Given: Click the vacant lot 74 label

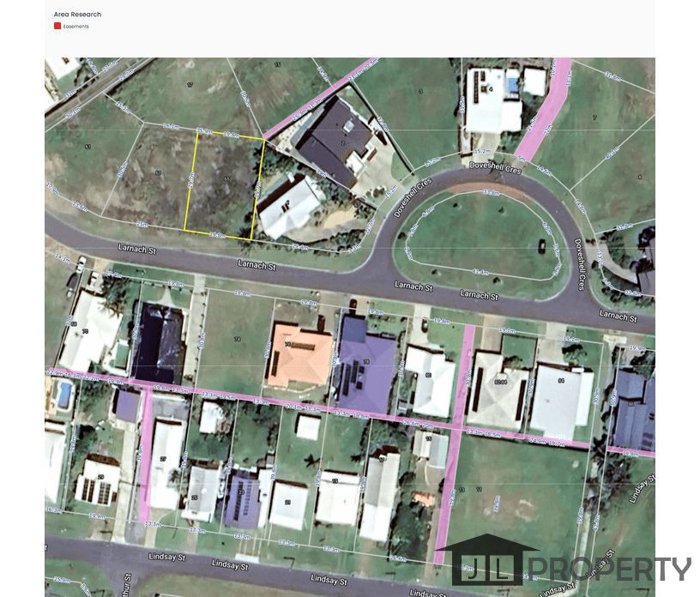Looking at the screenshot, I should (x=237, y=340).
